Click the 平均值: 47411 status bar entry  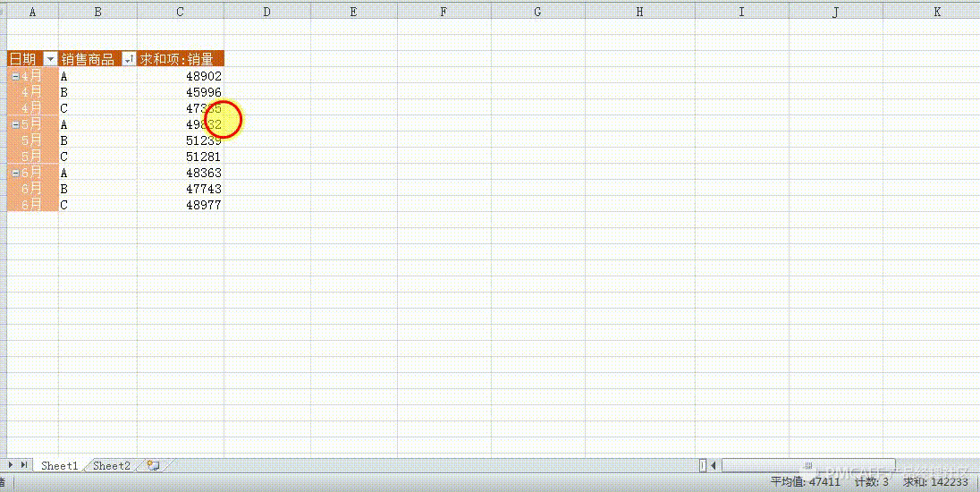805,481
